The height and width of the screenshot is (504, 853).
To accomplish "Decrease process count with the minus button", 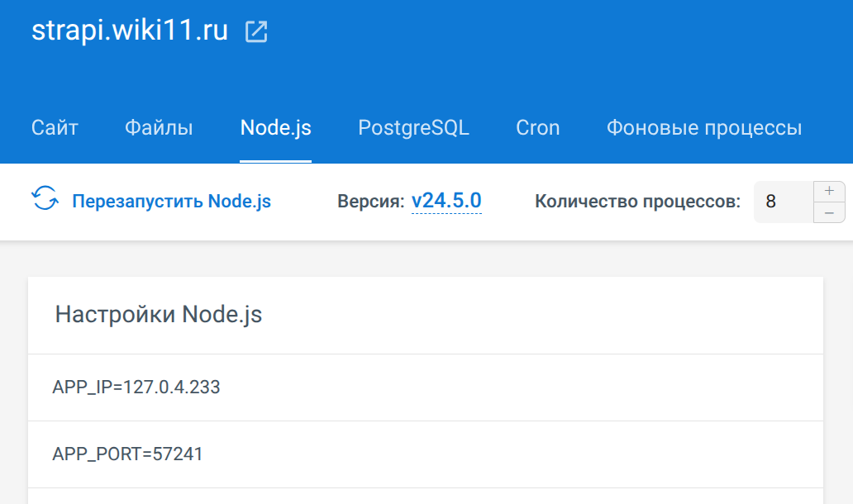I will (x=829, y=212).
